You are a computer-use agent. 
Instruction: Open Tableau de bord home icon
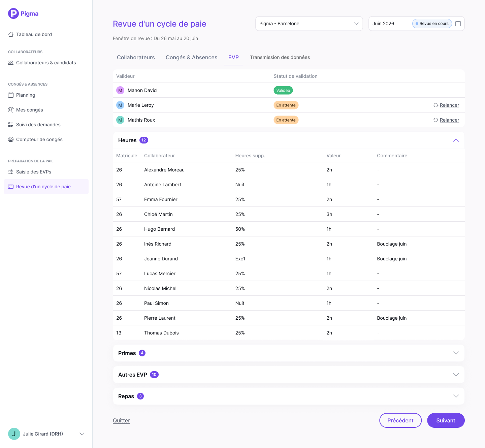click(11, 34)
